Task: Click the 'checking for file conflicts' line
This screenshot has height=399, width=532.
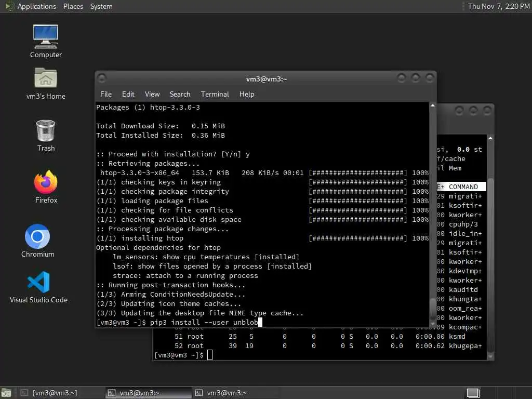Action: coord(262,210)
